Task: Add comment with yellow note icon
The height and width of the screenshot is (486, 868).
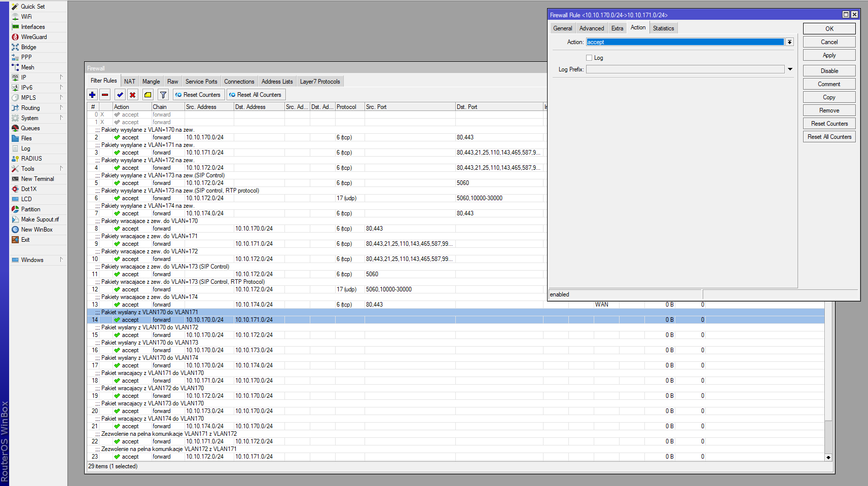Action: [148, 95]
